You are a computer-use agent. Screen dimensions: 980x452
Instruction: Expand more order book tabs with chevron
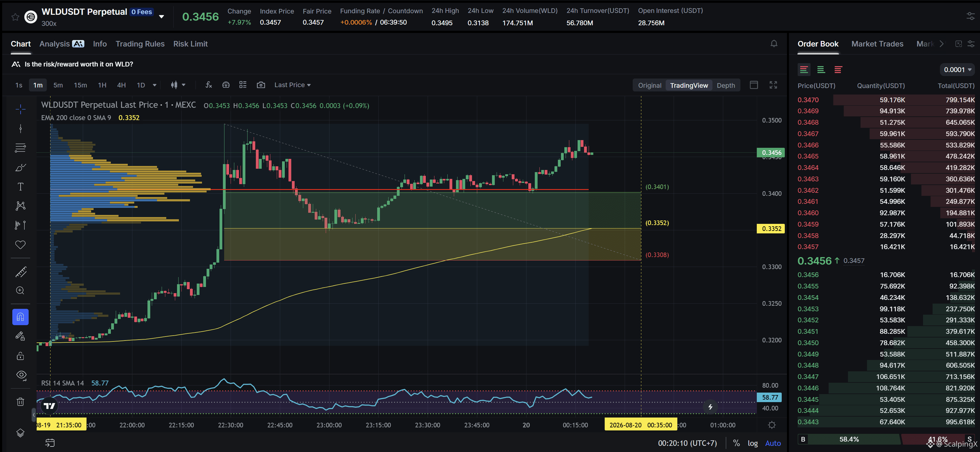pyautogui.click(x=942, y=44)
